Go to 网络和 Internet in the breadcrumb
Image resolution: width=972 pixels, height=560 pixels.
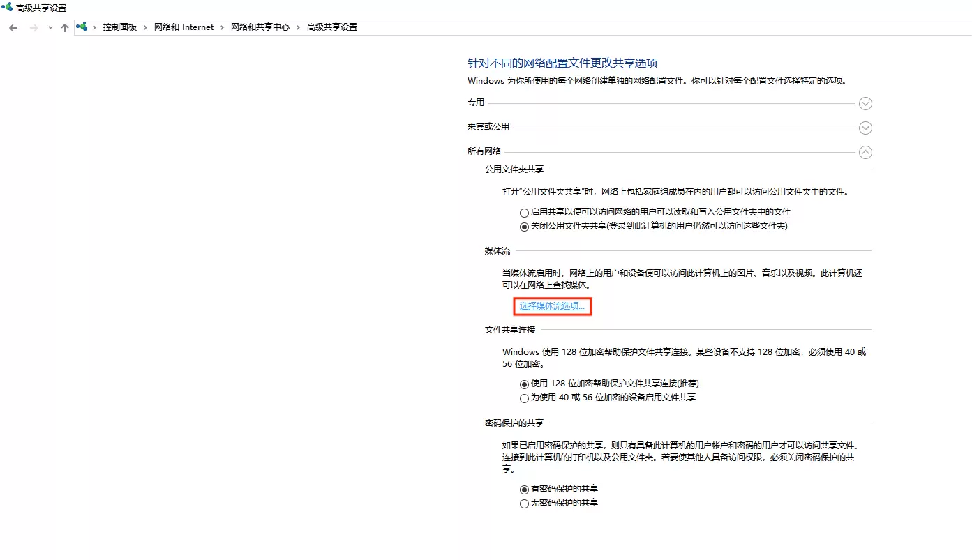coord(184,27)
